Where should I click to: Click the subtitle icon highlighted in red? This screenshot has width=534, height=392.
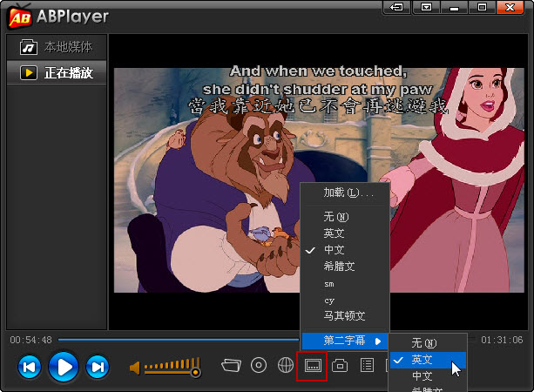(312, 366)
